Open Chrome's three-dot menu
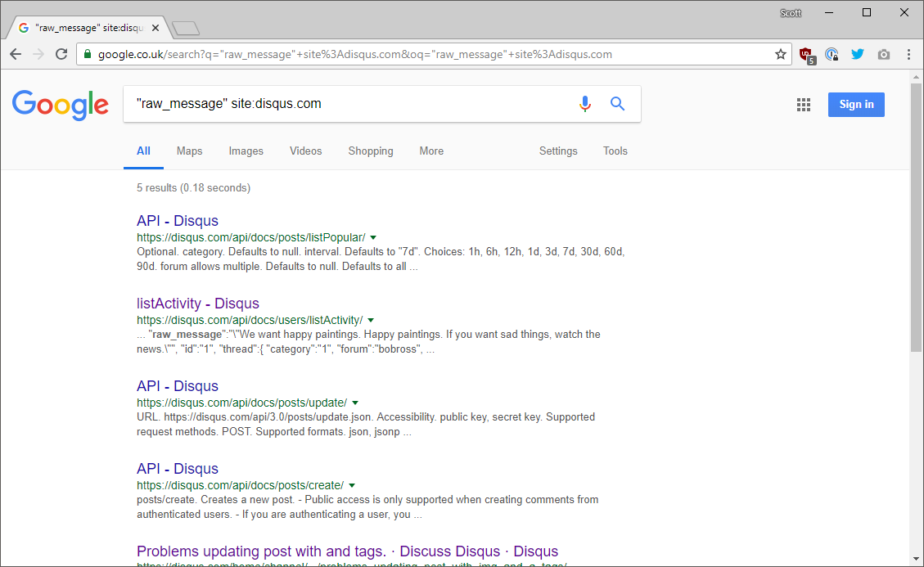924x567 pixels. coord(909,54)
